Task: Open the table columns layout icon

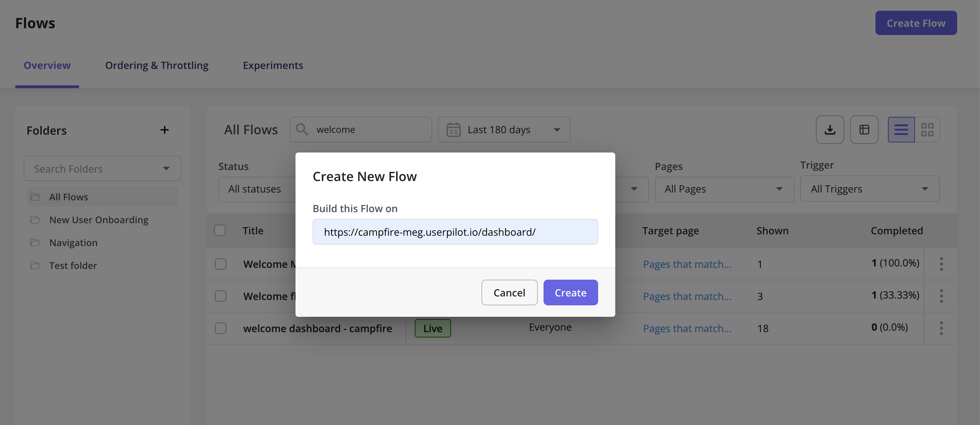Action: pyautogui.click(x=864, y=130)
